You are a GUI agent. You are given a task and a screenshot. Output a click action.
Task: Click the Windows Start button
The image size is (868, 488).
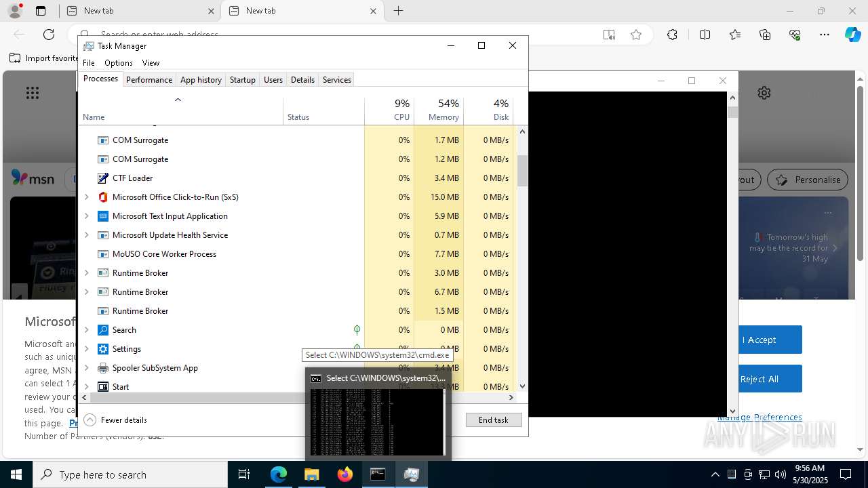pyautogui.click(x=16, y=474)
